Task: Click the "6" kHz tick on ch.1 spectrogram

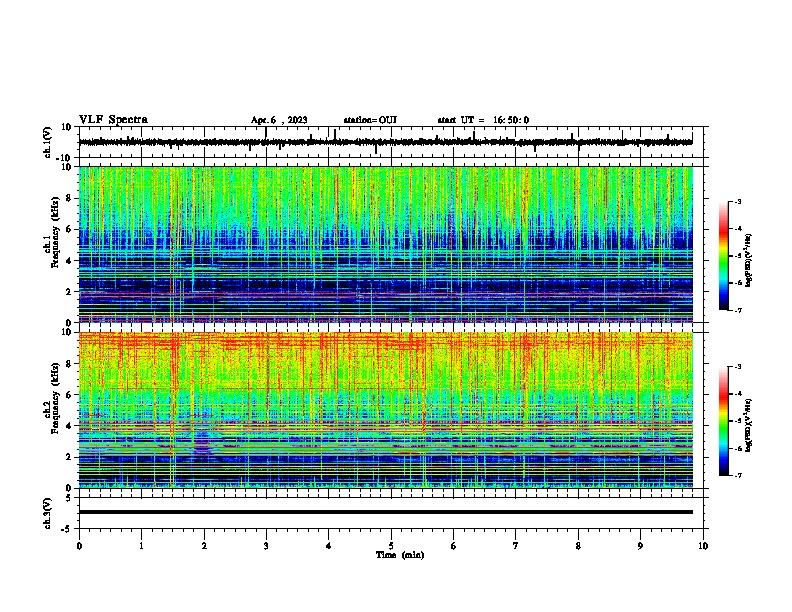Action: pyautogui.click(x=69, y=229)
